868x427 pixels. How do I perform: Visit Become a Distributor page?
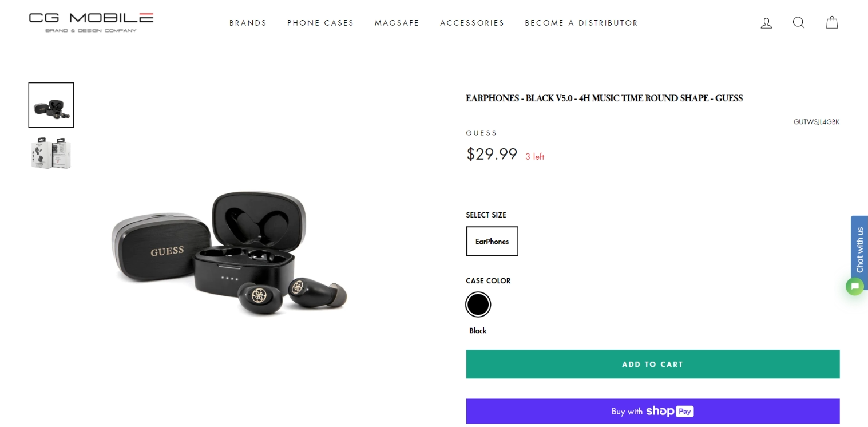click(x=581, y=23)
